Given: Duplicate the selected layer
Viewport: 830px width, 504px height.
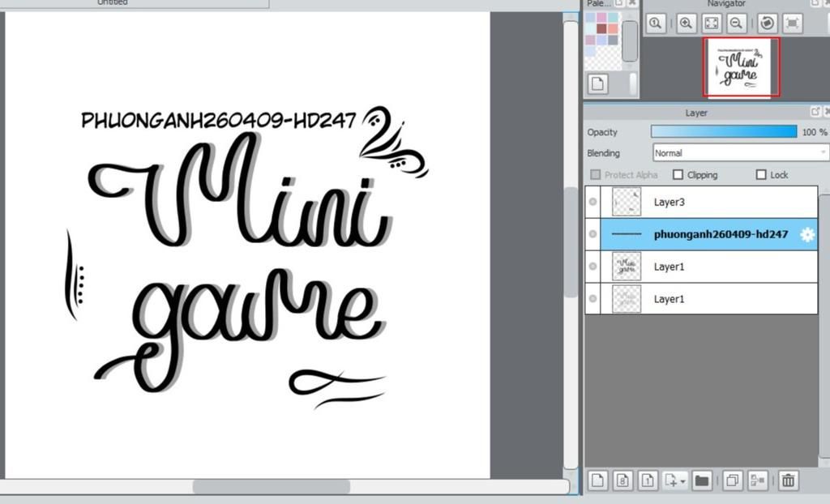Looking at the screenshot, I should click(733, 481).
